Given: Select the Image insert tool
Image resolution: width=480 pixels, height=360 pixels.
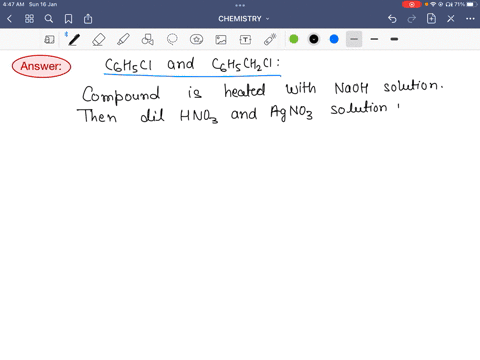Looking at the screenshot, I should click(x=221, y=40).
